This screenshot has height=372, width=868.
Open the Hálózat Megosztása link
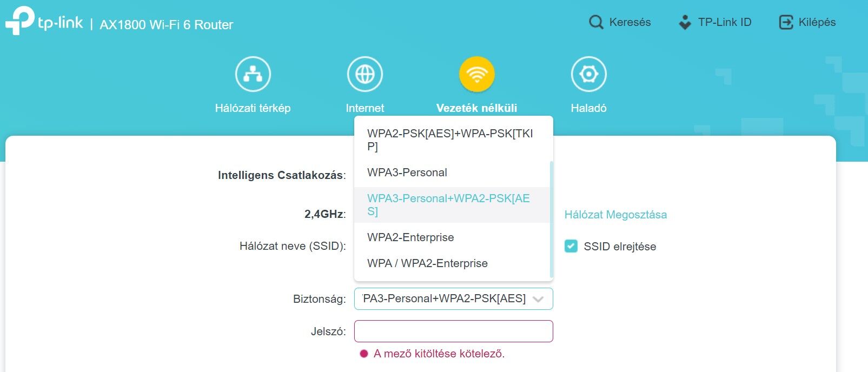pyautogui.click(x=615, y=215)
